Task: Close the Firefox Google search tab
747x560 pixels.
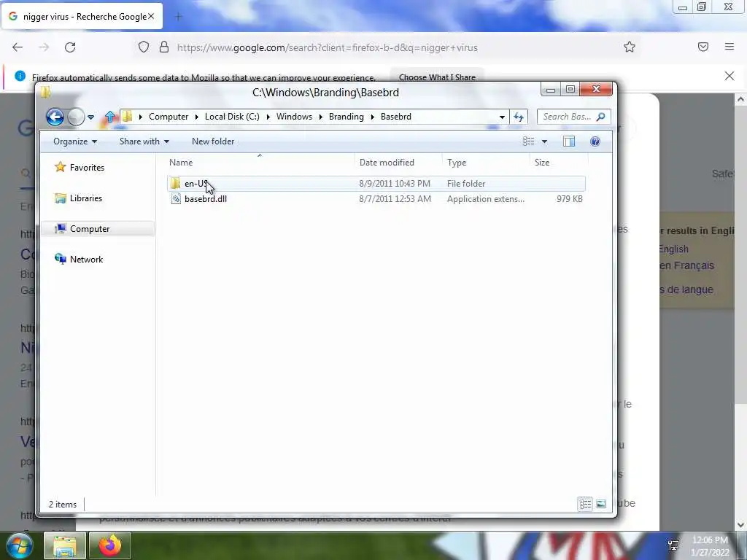Action: [151, 17]
